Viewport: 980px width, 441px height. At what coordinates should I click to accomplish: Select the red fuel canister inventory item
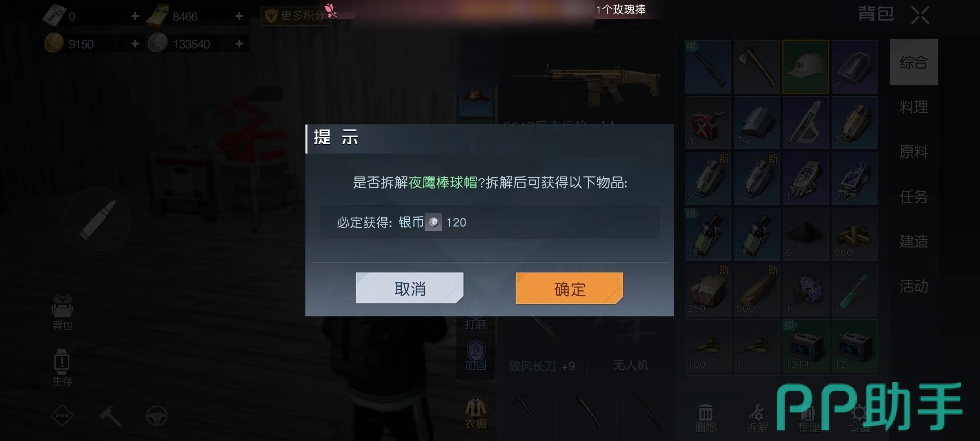click(x=707, y=123)
